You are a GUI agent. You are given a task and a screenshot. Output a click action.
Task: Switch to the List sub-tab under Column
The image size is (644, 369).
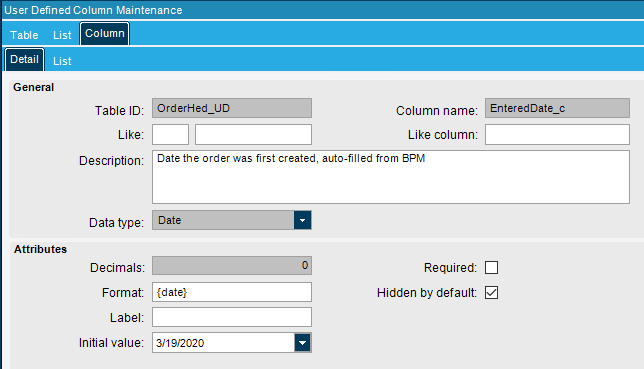click(62, 61)
